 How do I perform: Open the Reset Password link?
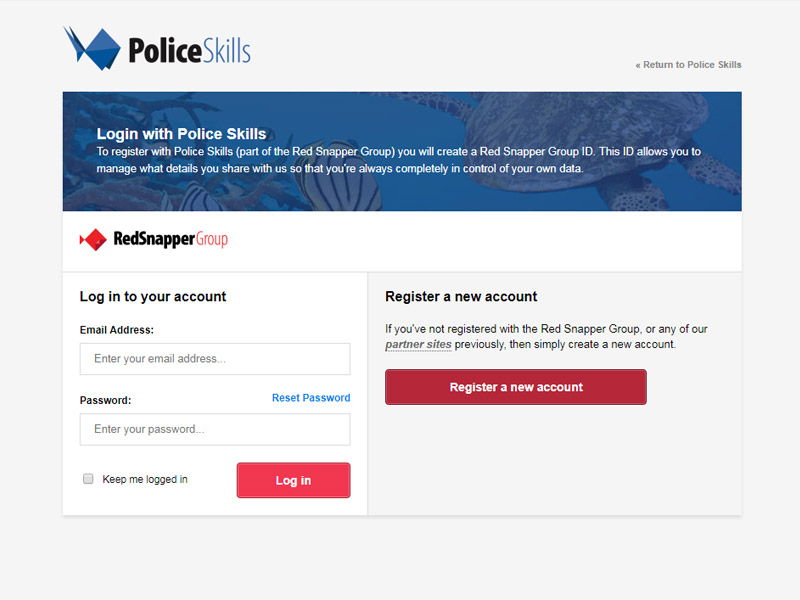311,398
